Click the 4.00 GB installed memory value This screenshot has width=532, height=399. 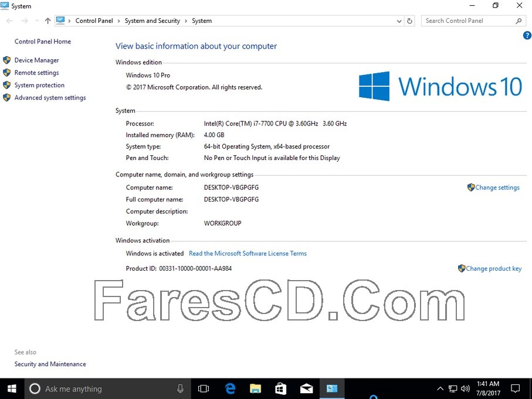[214, 135]
